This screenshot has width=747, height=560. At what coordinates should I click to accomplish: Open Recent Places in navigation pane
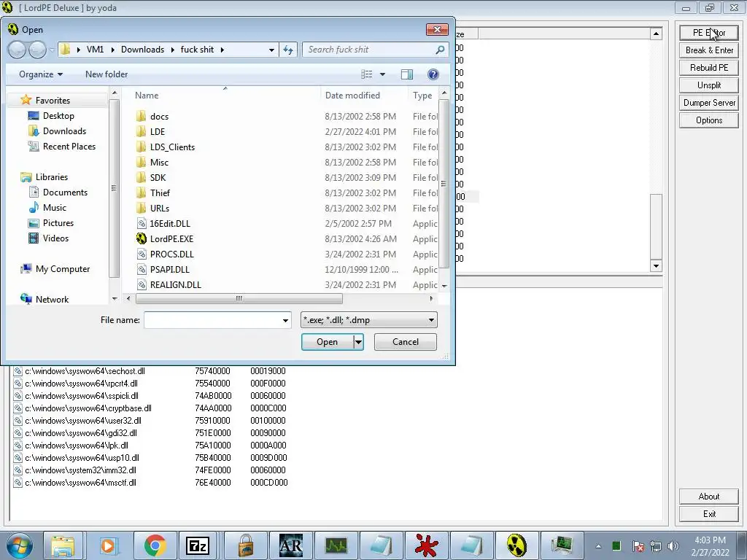pyautogui.click(x=69, y=146)
